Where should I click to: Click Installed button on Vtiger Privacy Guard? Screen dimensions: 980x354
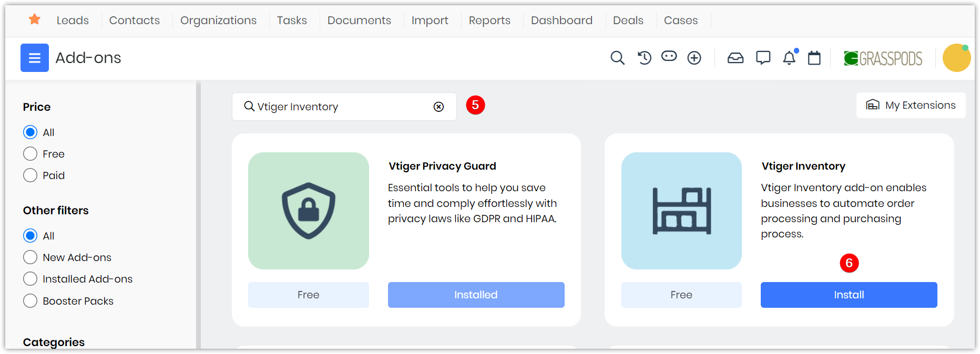click(476, 295)
